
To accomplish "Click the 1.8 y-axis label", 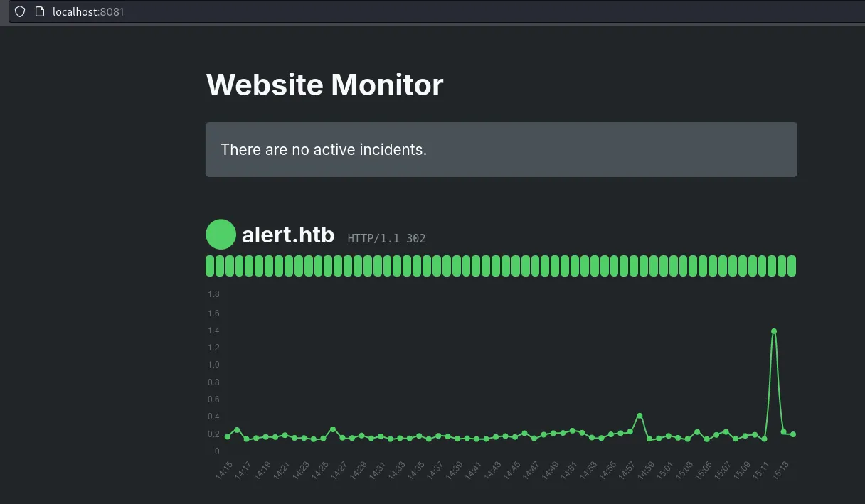I will (213, 294).
